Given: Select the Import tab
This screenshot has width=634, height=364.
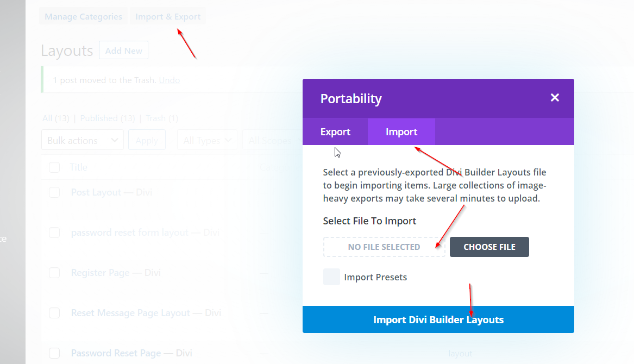Looking at the screenshot, I should (401, 132).
